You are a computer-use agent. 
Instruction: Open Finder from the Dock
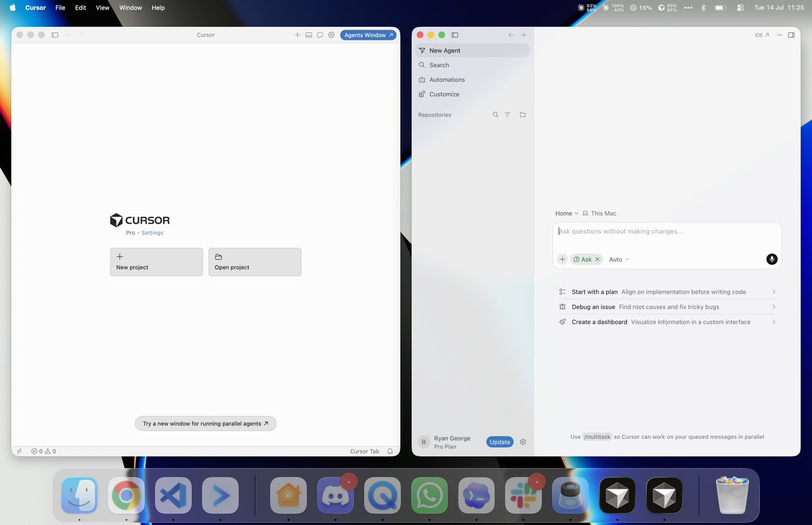[80, 496]
